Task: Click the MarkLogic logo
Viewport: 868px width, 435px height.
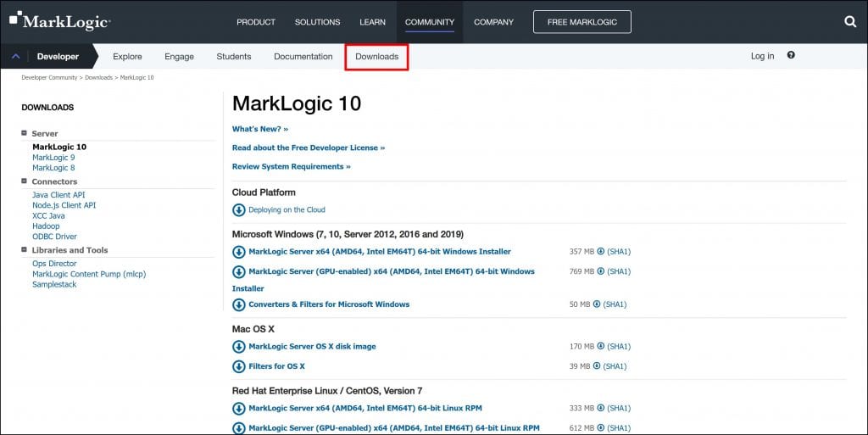Action: [x=59, y=21]
